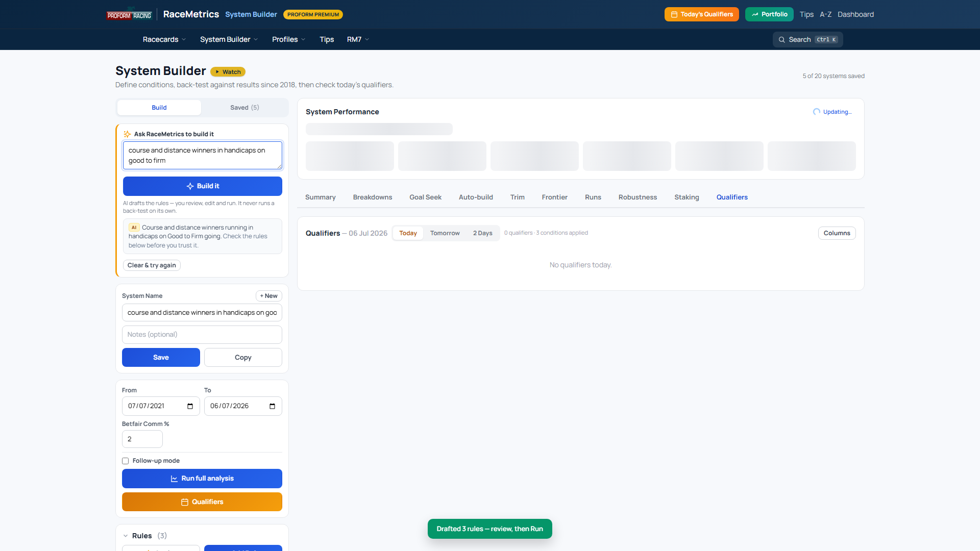Click the PROFORM PREMIUM badge
This screenshot has height=551, width=980.
click(313, 15)
